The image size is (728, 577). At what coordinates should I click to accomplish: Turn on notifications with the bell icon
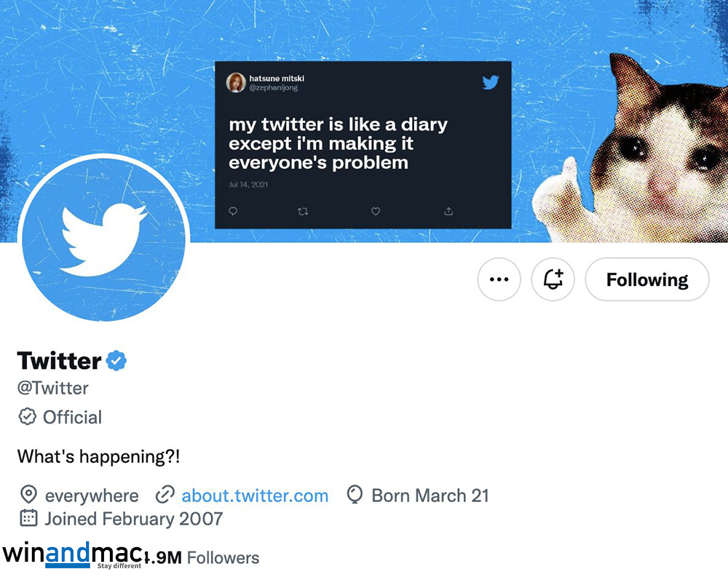pos(553,279)
